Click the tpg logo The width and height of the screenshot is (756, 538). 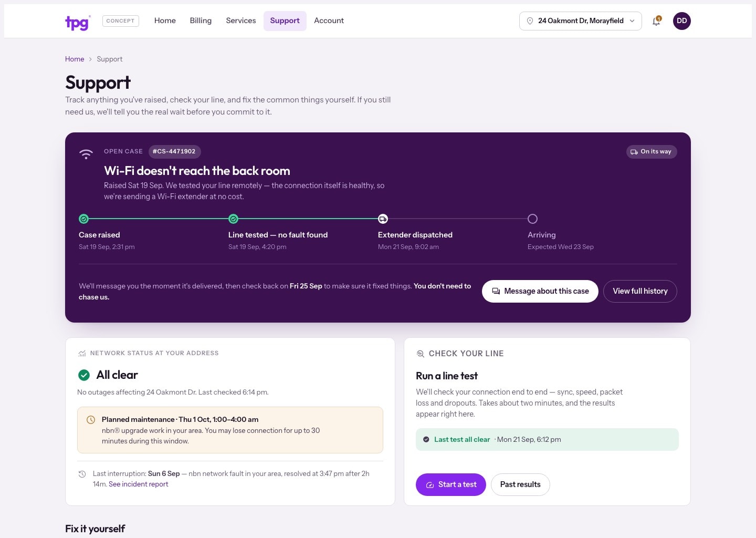tap(78, 22)
